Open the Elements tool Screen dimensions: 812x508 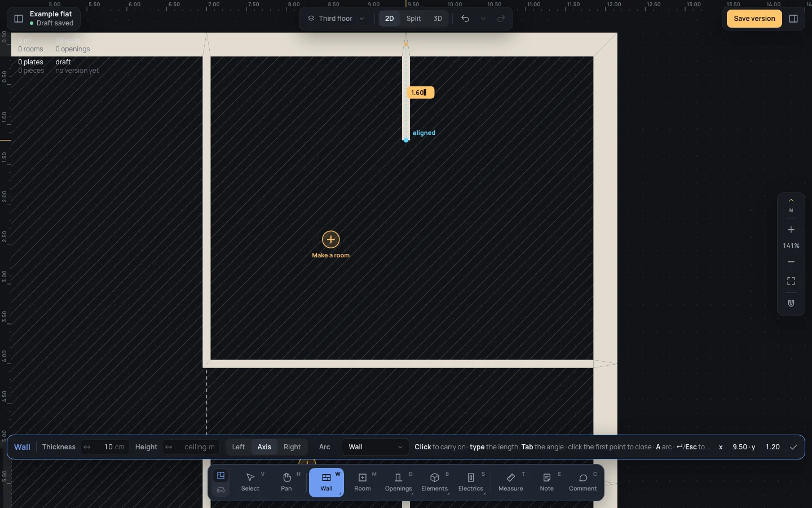(x=435, y=483)
